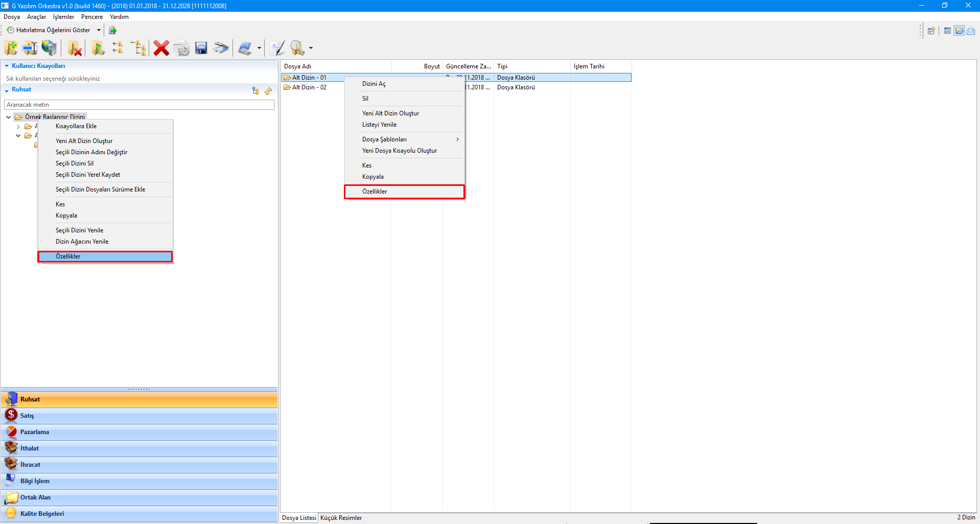Screen dimensions: 980x524
Task: Collapse the Kullanıcı Kısayolları panel
Action: click(x=7, y=66)
